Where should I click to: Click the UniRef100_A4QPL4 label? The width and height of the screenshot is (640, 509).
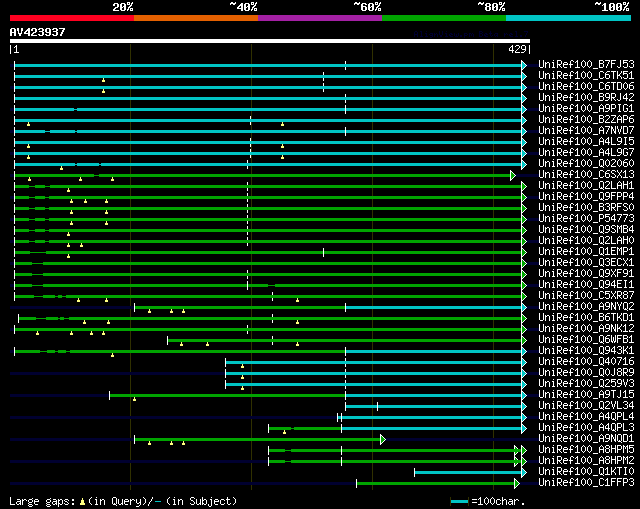point(586,417)
